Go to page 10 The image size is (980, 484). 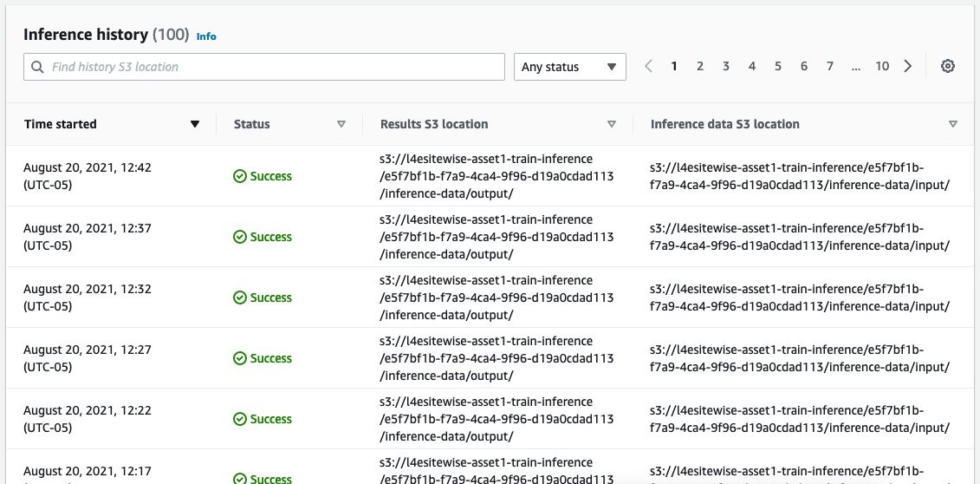882,66
